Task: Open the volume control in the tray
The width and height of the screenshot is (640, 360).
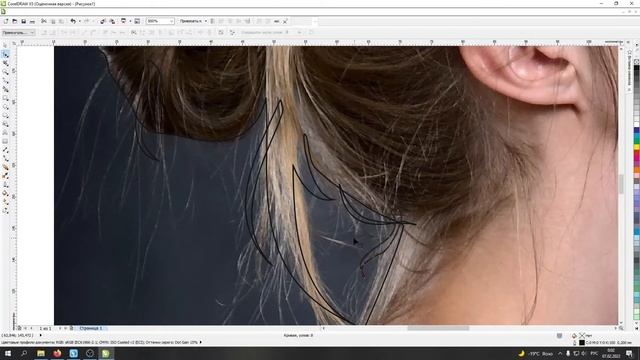Action: coord(584,353)
